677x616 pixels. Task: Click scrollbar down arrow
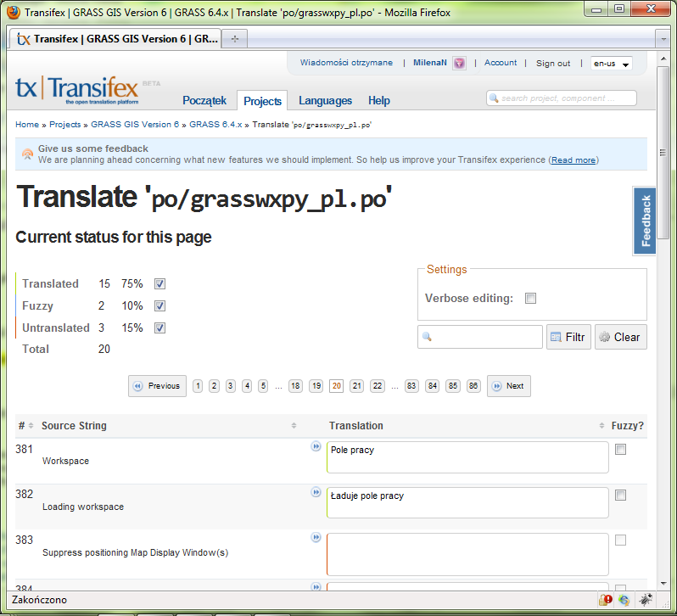click(663, 584)
